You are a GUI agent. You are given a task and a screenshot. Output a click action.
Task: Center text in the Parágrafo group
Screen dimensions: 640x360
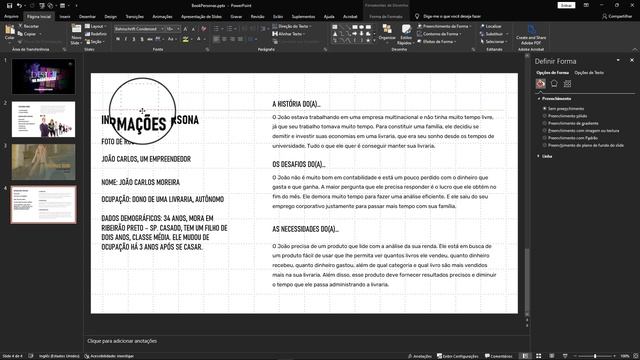(224, 39)
